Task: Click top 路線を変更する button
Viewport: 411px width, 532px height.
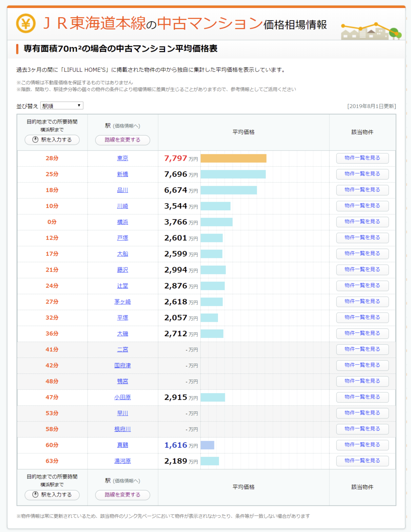Action: (x=122, y=140)
